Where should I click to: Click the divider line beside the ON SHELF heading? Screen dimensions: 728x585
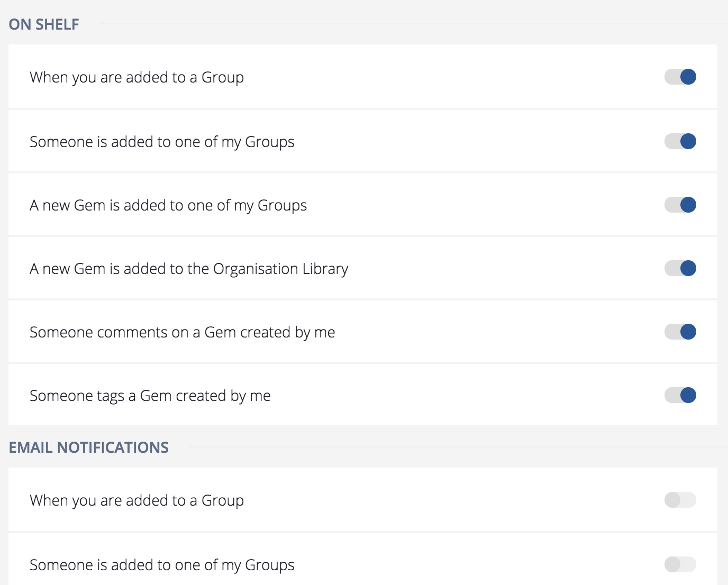pyautogui.click(x=413, y=24)
